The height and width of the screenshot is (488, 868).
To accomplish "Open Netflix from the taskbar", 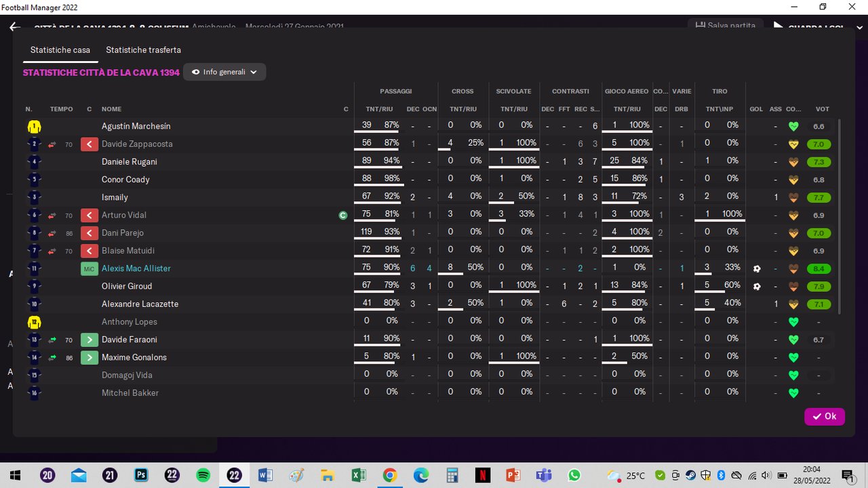I will tap(482, 475).
